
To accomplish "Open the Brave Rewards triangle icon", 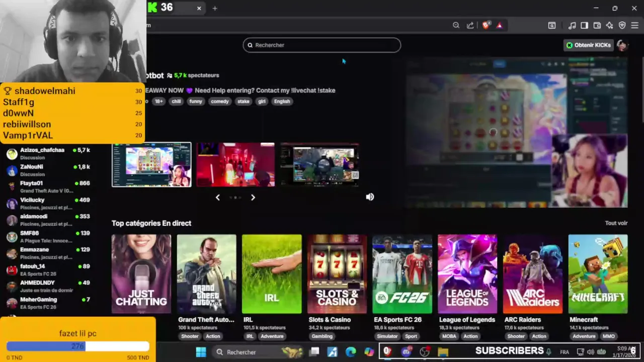I will click(x=499, y=25).
